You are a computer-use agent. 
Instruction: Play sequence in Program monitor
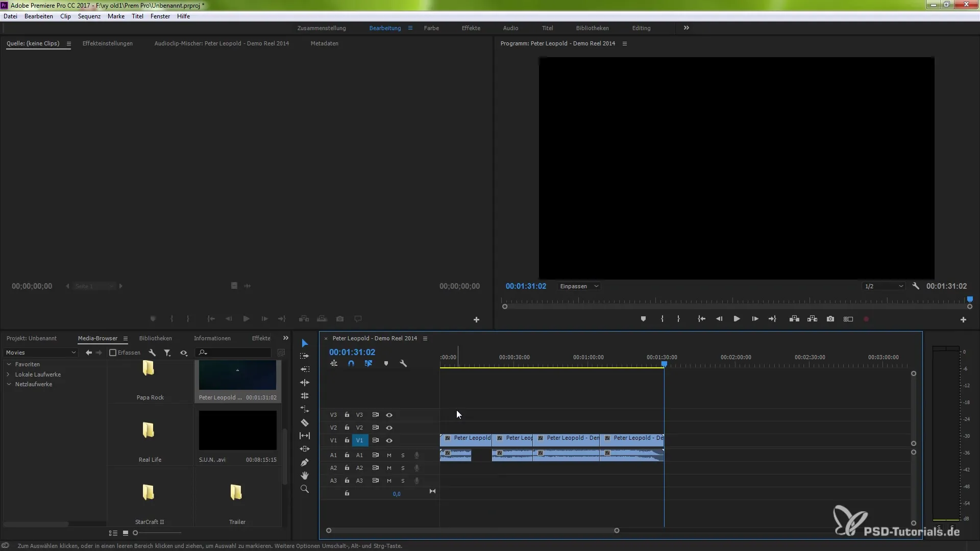point(737,319)
